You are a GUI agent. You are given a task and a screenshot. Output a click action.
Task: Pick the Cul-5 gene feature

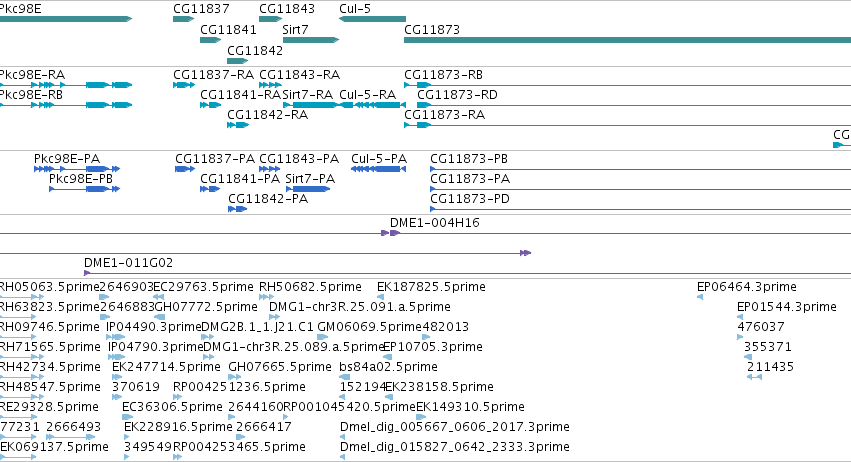(372, 19)
